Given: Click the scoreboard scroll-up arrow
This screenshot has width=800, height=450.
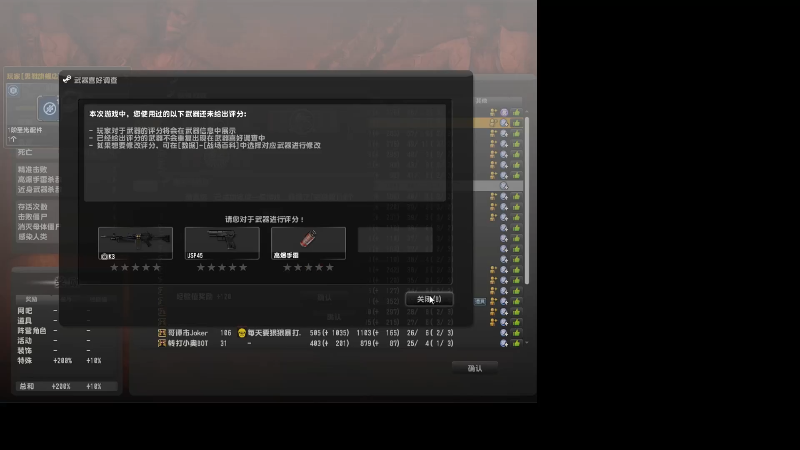Looking at the screenshot, I should click(x=527, y=112).
